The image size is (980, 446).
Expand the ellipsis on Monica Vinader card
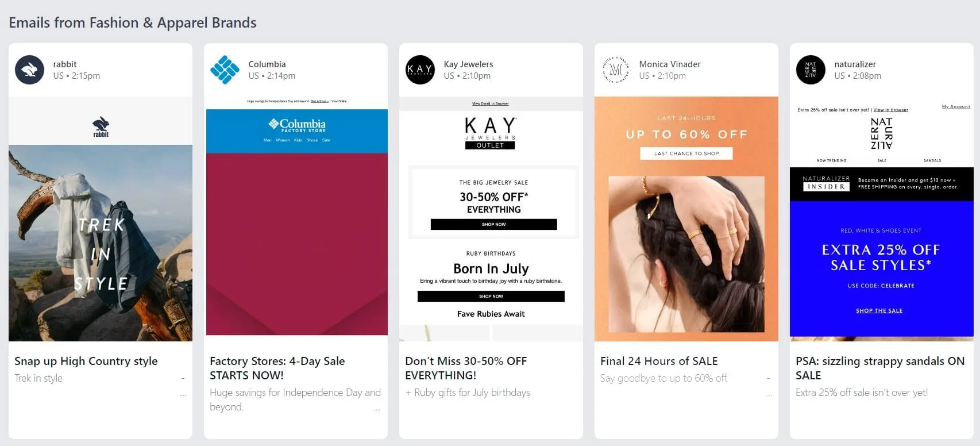769,395
